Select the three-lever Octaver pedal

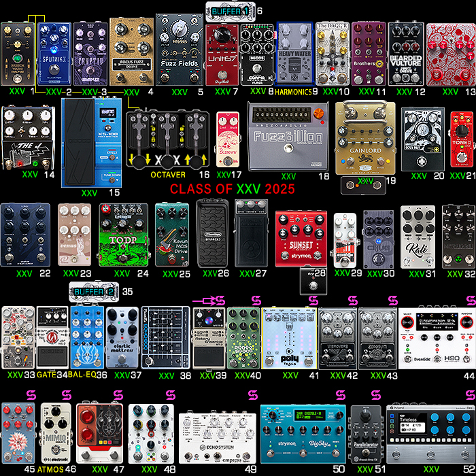click(x=167, y=139)
